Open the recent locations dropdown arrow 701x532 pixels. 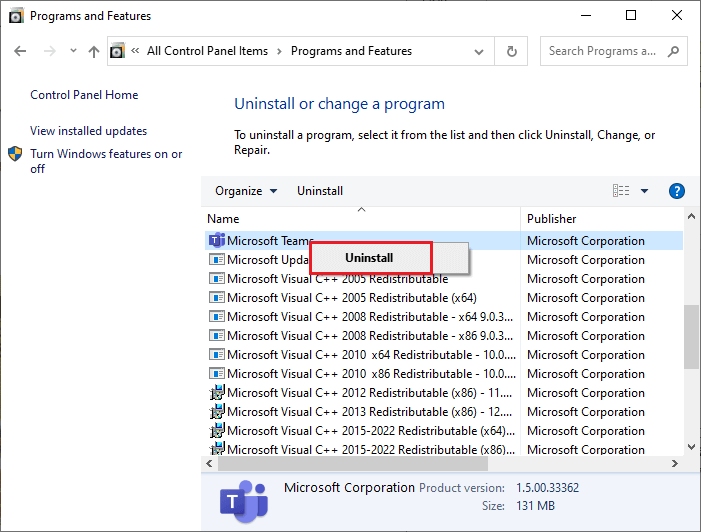click(73, 51)
